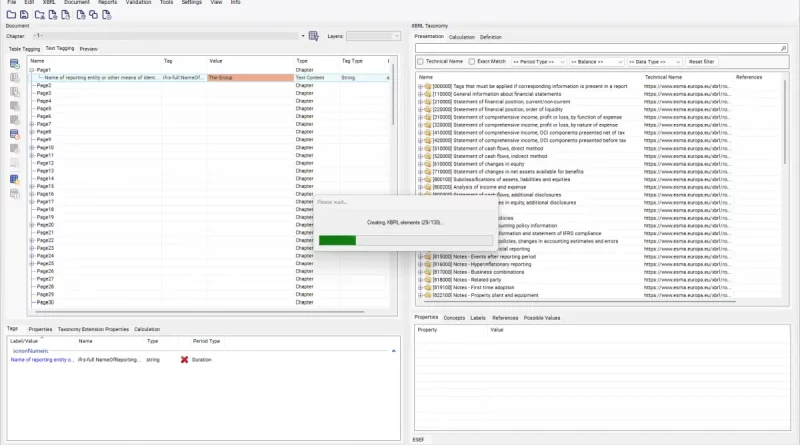
Task: Select the Page14 tree row
Action: [45, 179]
